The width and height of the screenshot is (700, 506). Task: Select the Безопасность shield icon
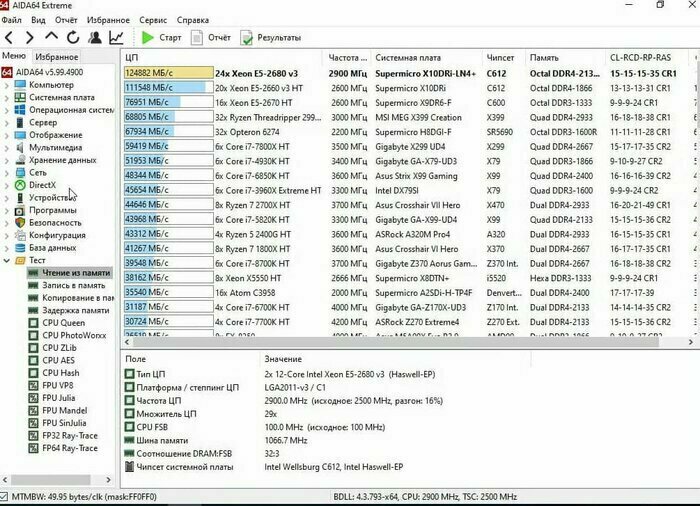click(x=20, y=222)
